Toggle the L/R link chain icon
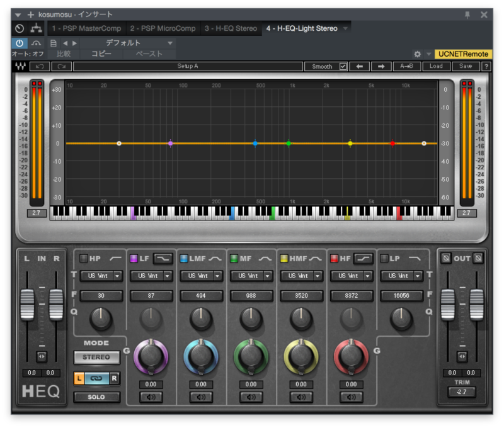Viewport: 504px width, 428px height. (96, 378)
